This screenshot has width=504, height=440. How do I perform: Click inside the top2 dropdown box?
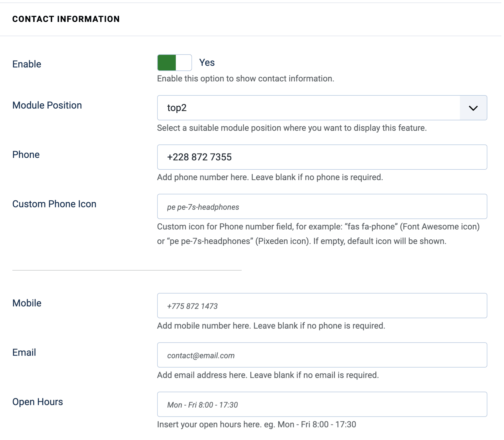tap(274, 108)
